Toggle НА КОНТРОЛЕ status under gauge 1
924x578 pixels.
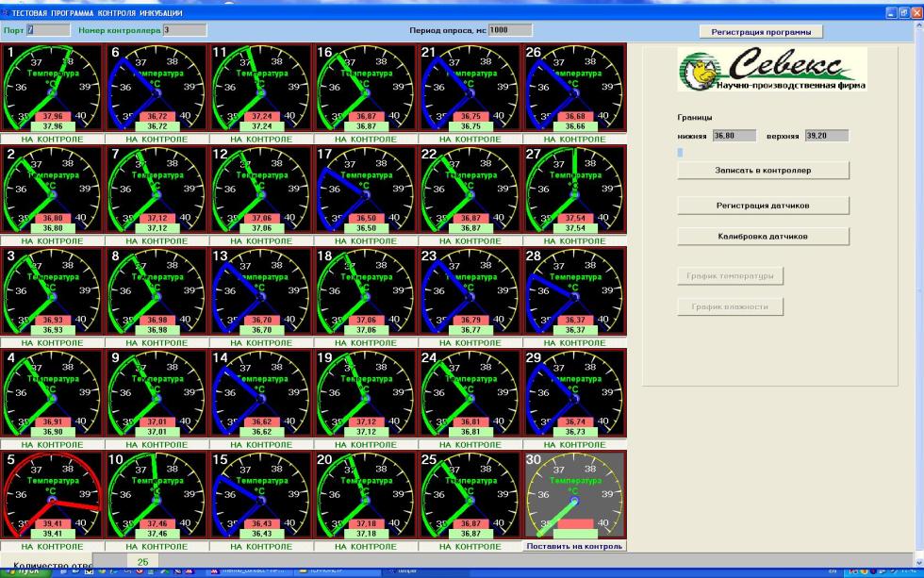click(x=52, y=139)
